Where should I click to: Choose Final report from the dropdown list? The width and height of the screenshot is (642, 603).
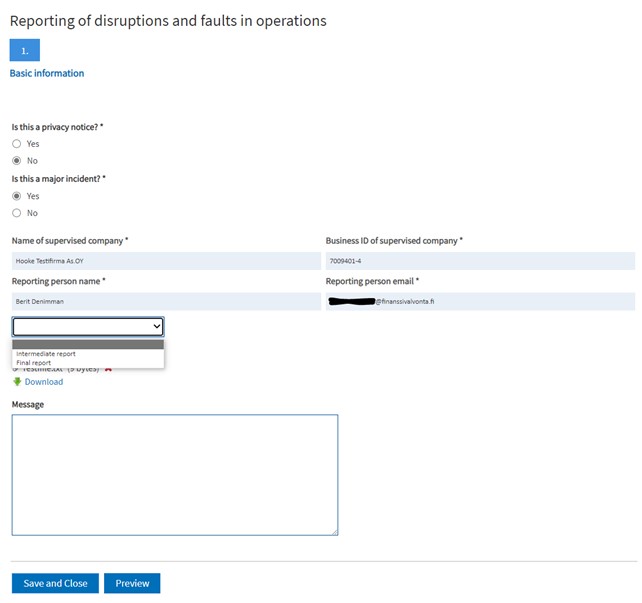click(35, 363)
